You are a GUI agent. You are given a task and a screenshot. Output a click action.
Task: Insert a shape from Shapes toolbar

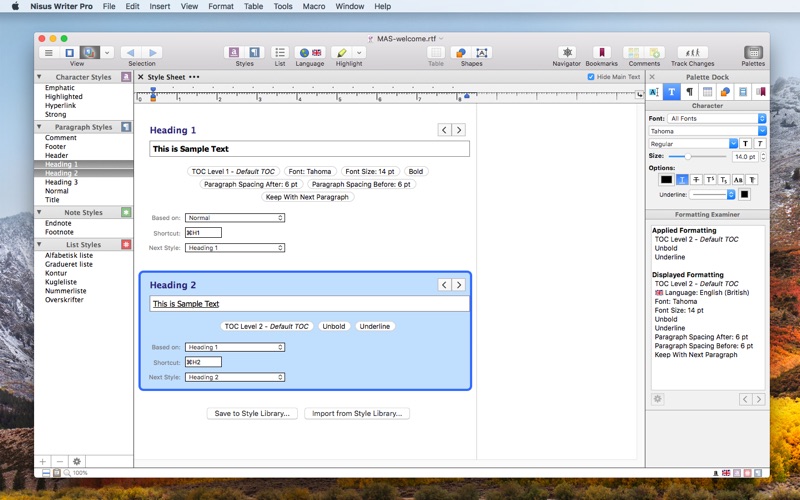(x=461, y=53)
